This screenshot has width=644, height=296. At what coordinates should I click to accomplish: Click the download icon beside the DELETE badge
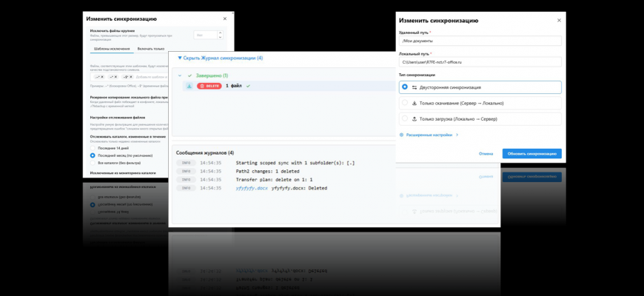[x=189, y=87]
